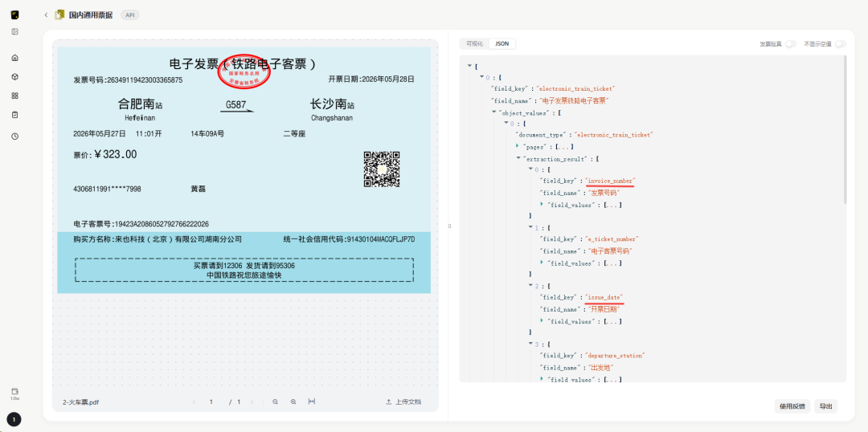868x432 pixels.
Task: Collapse extraction_result item 3 node
Action: click(x=530, y=344)
